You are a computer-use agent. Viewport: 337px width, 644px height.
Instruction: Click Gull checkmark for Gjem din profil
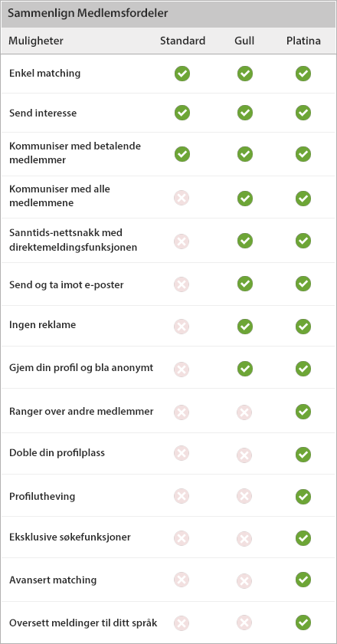[x=245, y=369]
